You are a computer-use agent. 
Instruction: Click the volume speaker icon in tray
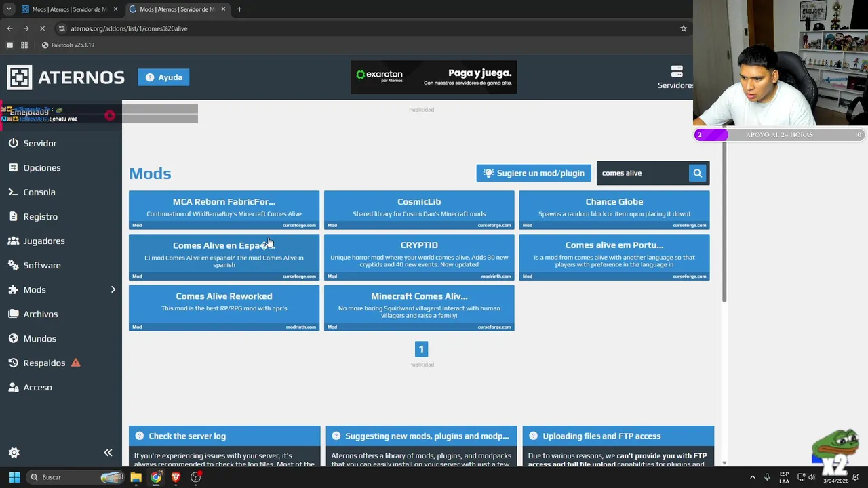(812, 477)
